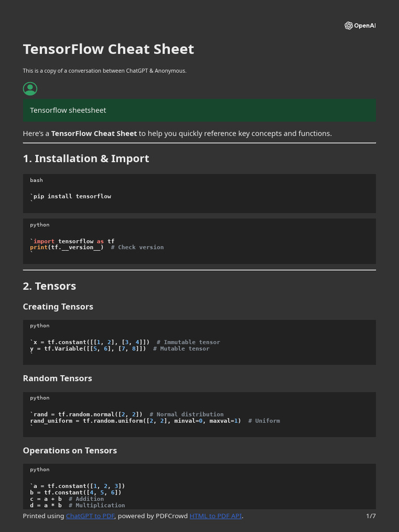The height and width of the screenshot is (532, 399).
Task: Click the OpenAI logo icon
Action: 349,26
